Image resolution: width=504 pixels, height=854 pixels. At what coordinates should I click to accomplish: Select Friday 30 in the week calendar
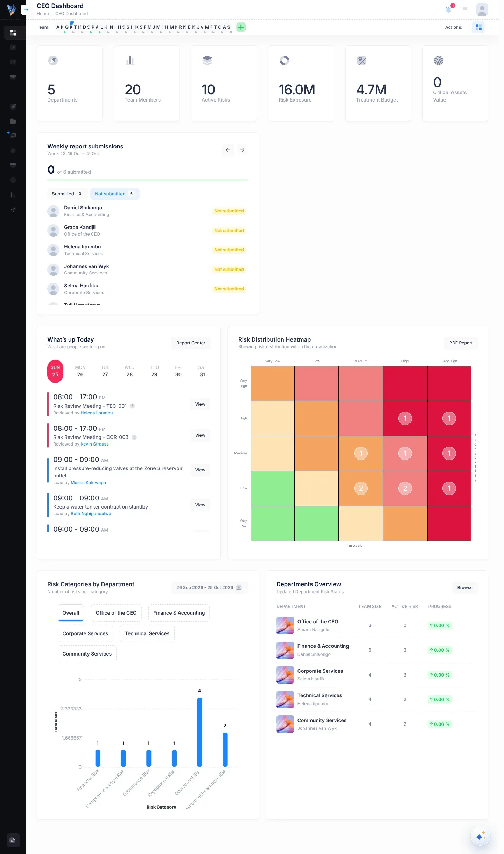click(x=178, y=371)
